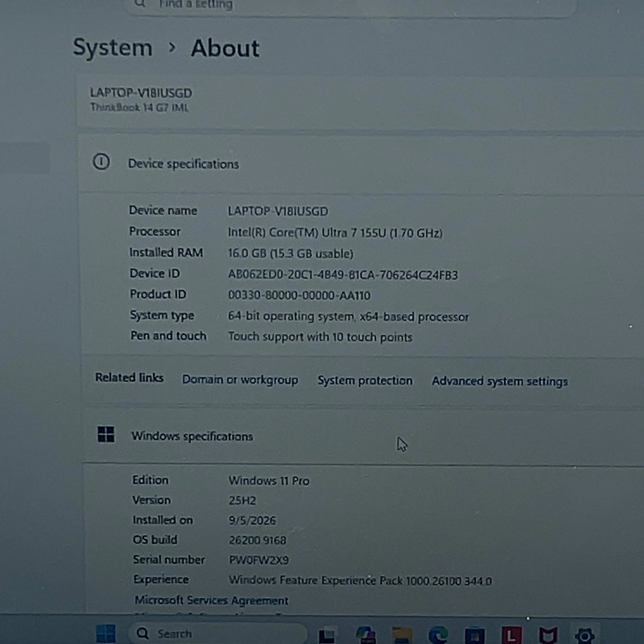Viewport: 644px width, 644px height.
Task: Click the Product ID label
Action: (158, 294)
